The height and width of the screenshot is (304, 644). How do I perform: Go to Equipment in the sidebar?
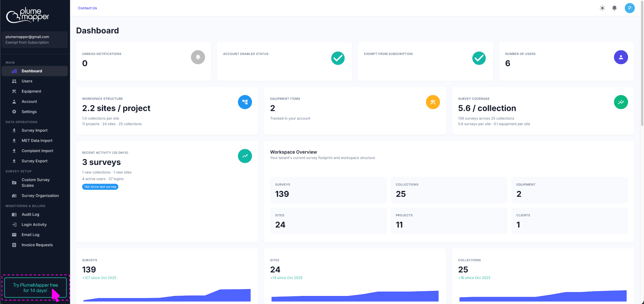tap(35, 92)
